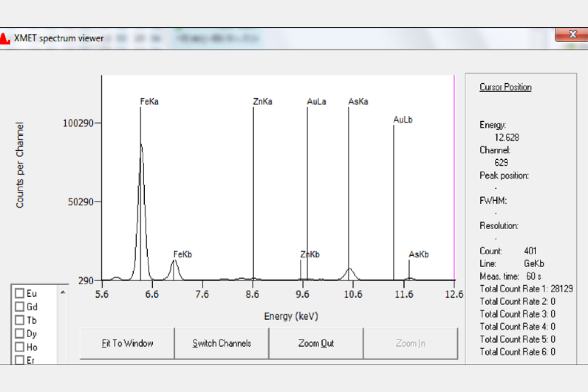Viewport: 588px width, 392px height.
Task: Toggle the Dy element checkbox
Action: [20, 333]
